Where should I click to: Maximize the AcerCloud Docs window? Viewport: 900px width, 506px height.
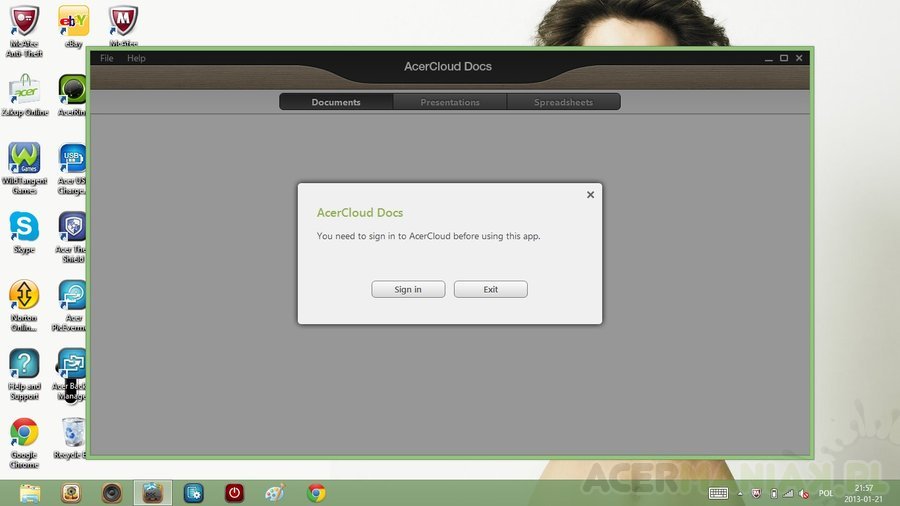(784, 58)
